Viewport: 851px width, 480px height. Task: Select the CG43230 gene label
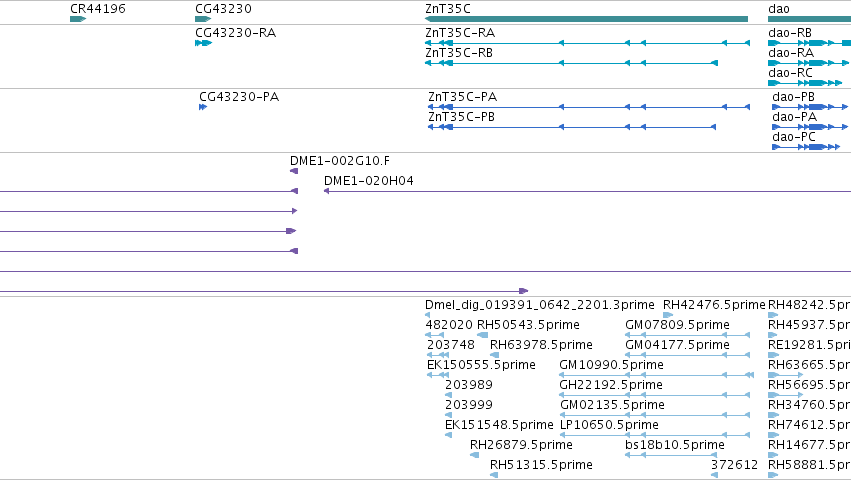pos(223,9)
